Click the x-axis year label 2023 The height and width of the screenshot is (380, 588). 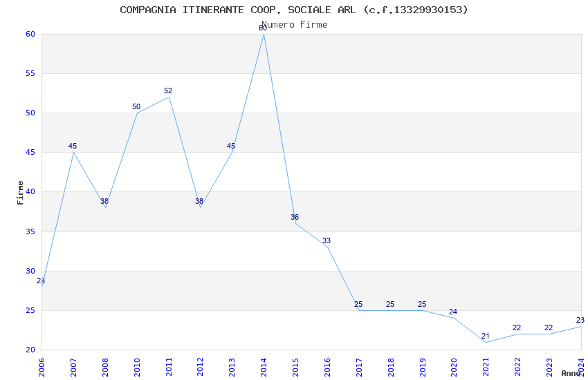pos(549,367)
